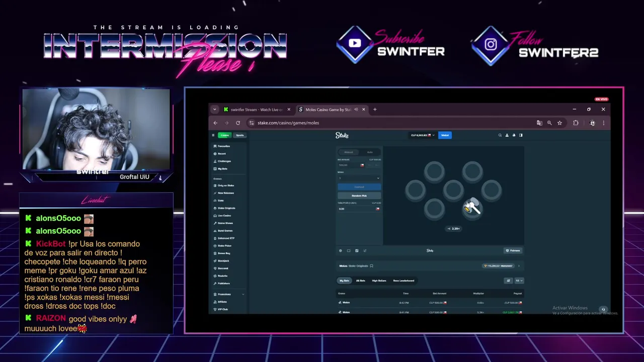Viewport: 644px width, 362px height.
Task: Open the popout icon below game
Action: coord(365,250)
